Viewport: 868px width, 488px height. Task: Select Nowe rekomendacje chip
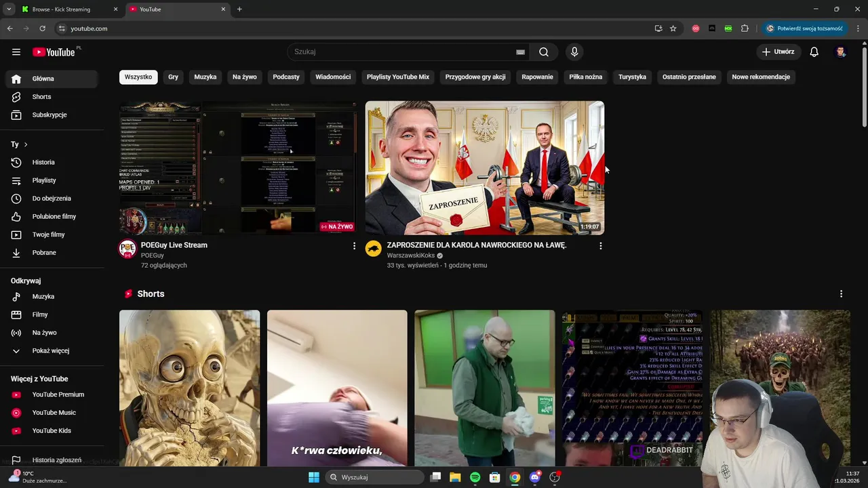(x=761, y=77)
